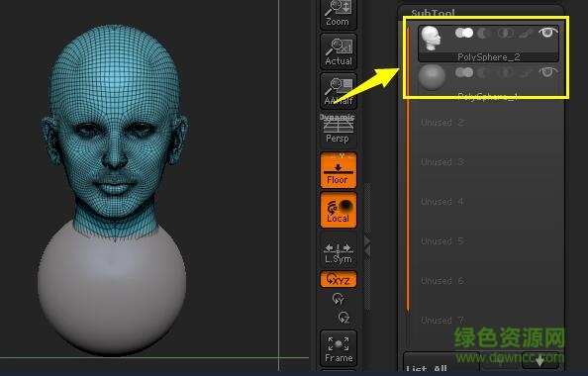This screenshot has height=376, width=588.
Task: Toggle PolySphere_1 polypaint brush icon
Action: click(x=526, y=72)
